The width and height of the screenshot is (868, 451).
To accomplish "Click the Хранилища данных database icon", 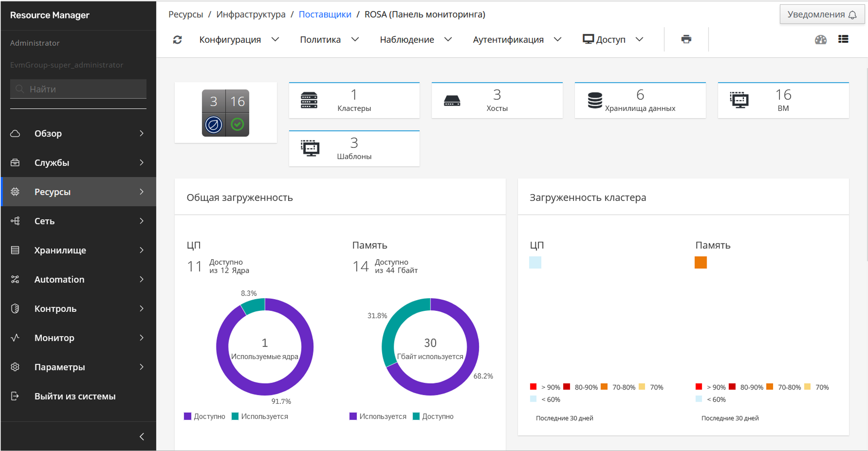I will [x=595, y=101].
